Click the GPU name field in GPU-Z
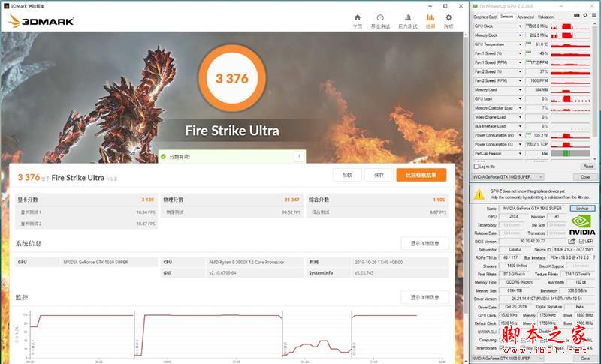 click(533, 208)
